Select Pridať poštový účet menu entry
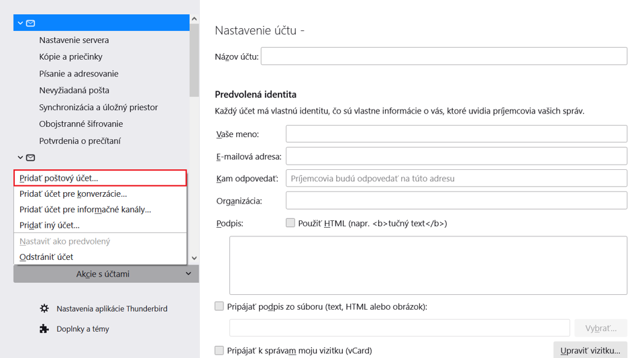The width and height of the screenshot is (644, 358). [x=100, y=178]
